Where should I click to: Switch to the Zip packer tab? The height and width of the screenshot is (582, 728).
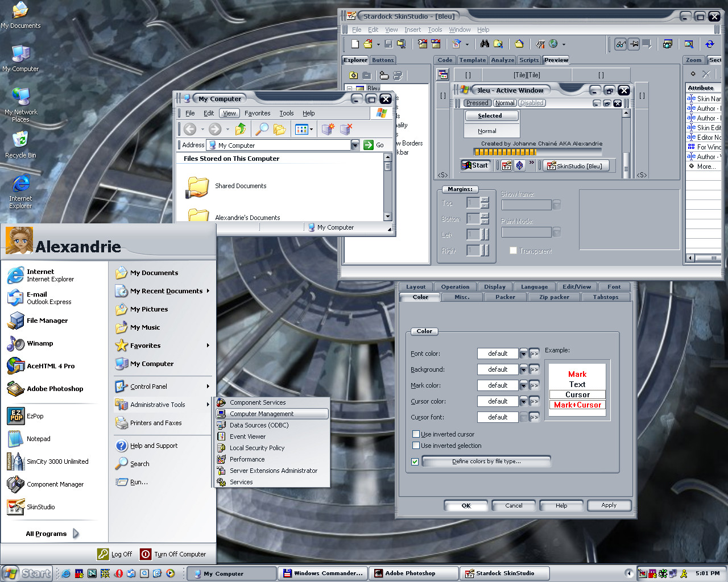(x=554, y=297)
